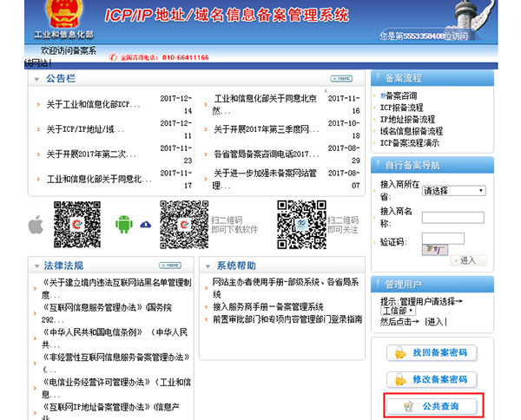Click the MORE button in 公告栏 header
This screenshot has width=521, height=420.
tap(341, 79)
